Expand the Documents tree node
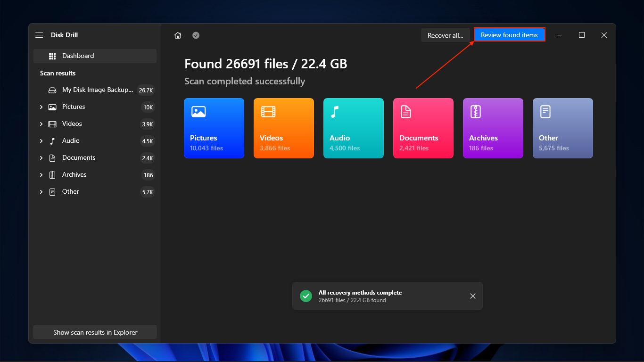644x362 pixels. (41, 158)
